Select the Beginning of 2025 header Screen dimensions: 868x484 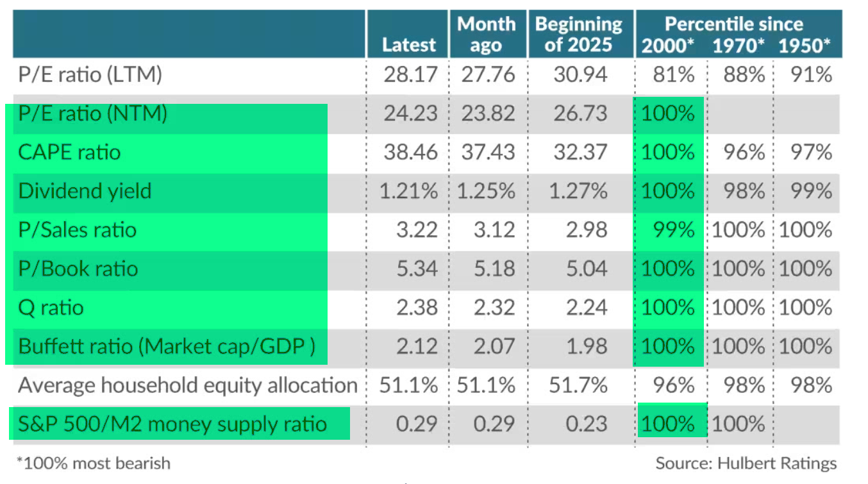[578, 35]
